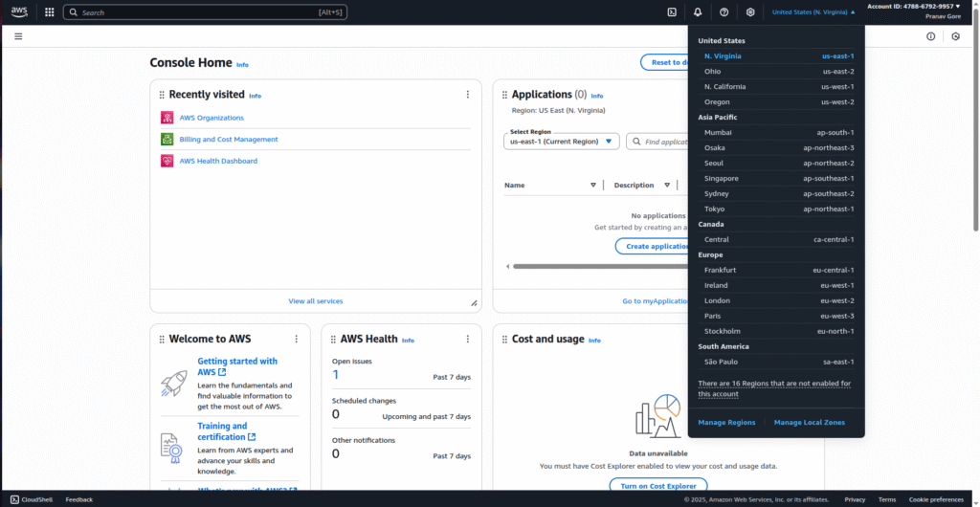The width and height of the screenshot is (980, 507).
Task: Click the hexagon icon at top-right corner
Action: pyautogui.click(x=956, y=36)
